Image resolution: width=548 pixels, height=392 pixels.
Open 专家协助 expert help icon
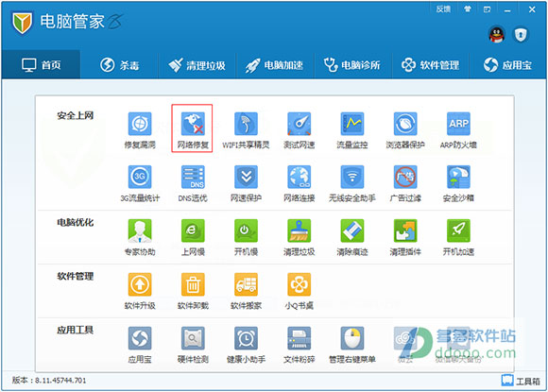140,230
